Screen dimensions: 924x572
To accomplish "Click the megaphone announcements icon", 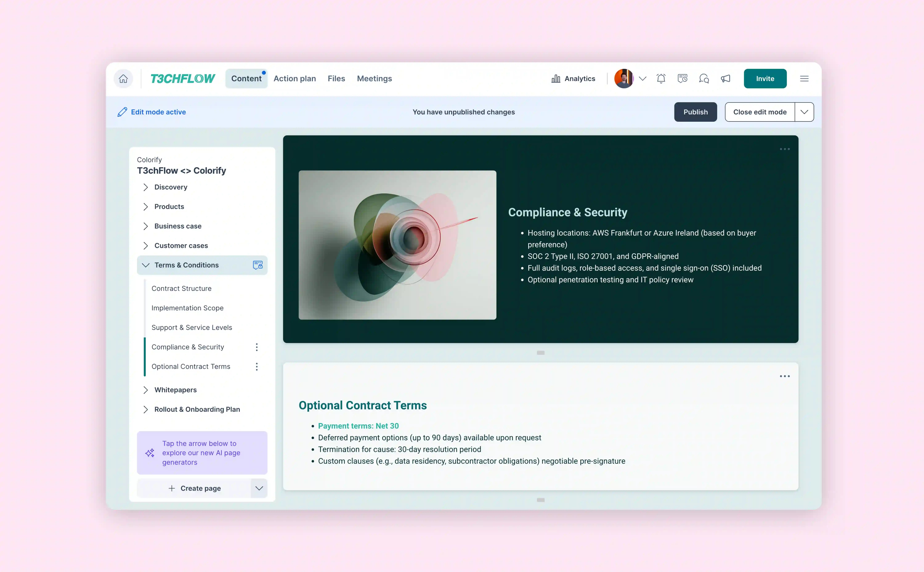I will click(725, 79).
